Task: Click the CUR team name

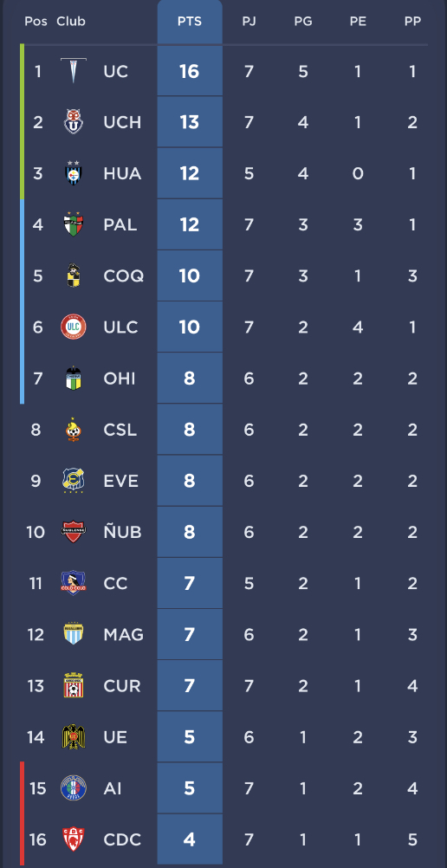Action: point(122,686)
